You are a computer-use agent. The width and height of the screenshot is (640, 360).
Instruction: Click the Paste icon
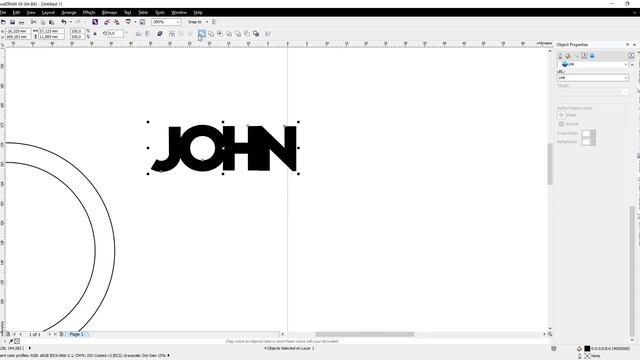click(51, 22)
